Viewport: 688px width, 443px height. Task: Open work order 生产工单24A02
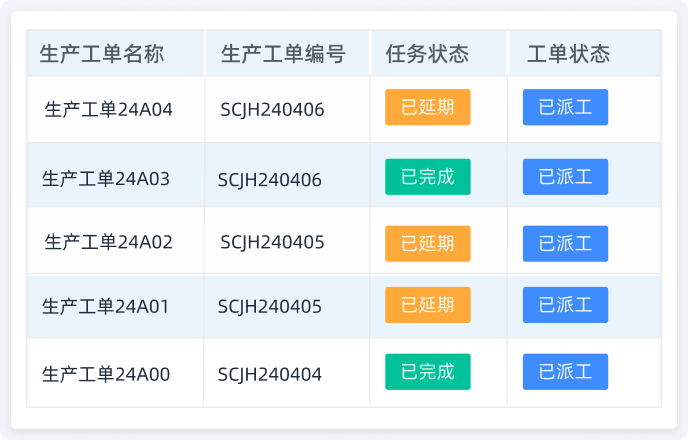point(109,242)
